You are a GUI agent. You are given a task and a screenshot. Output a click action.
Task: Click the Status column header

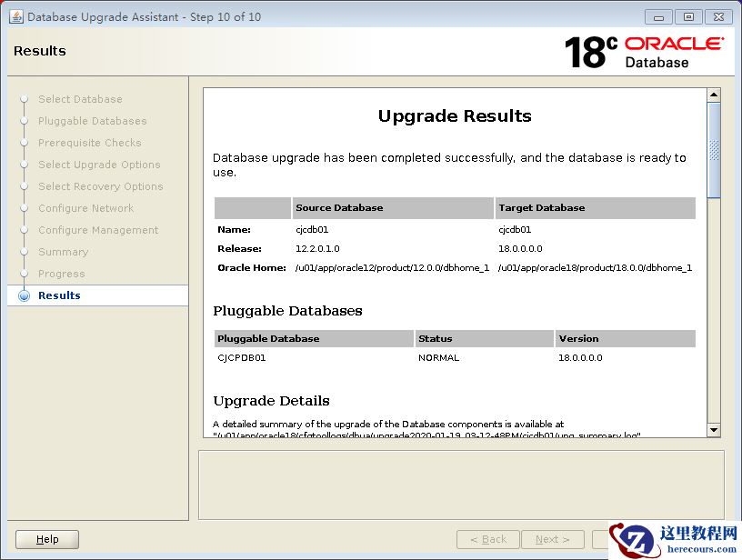484,339
